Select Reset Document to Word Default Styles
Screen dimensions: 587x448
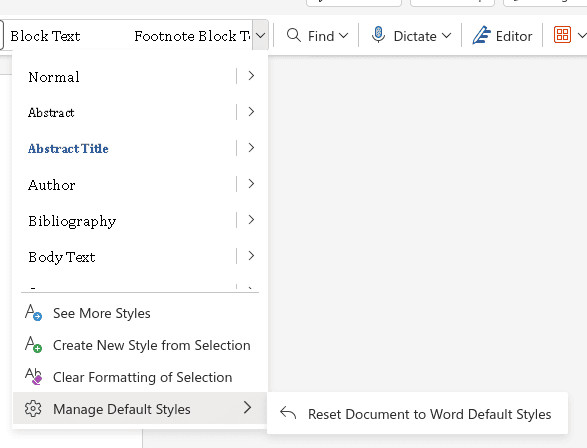pyautogui.click(x=417, y=414)
